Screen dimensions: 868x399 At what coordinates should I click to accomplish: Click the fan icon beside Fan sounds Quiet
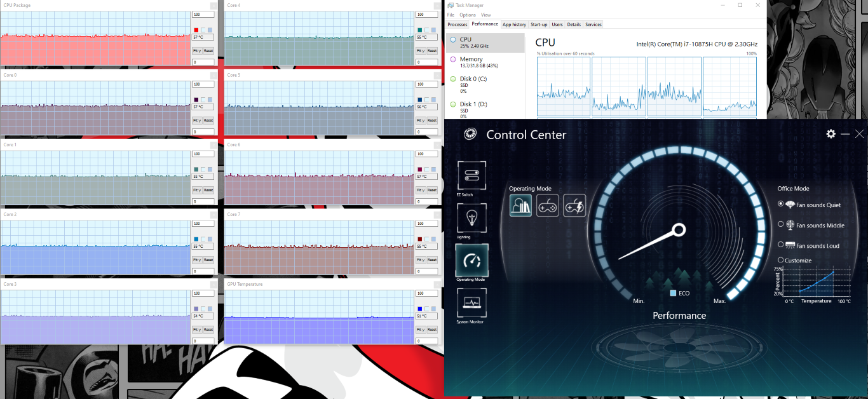tap(790, 205)
